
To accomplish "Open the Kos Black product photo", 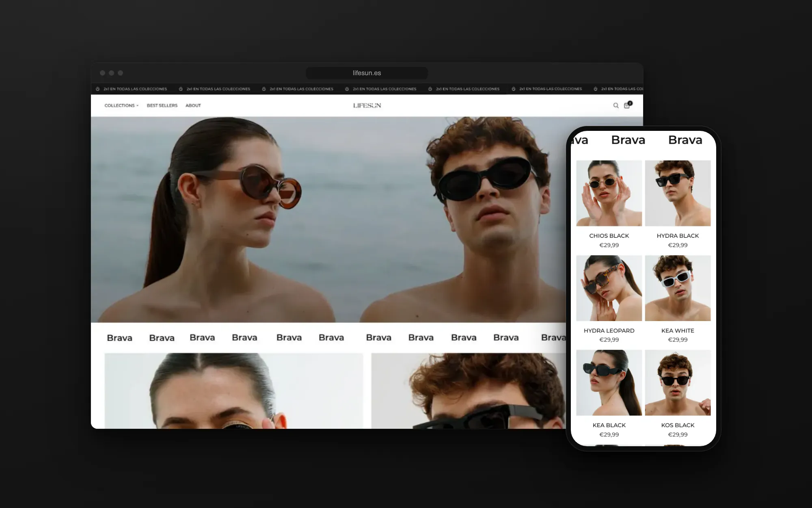I will pyautogui.click(x=678, y=383).
